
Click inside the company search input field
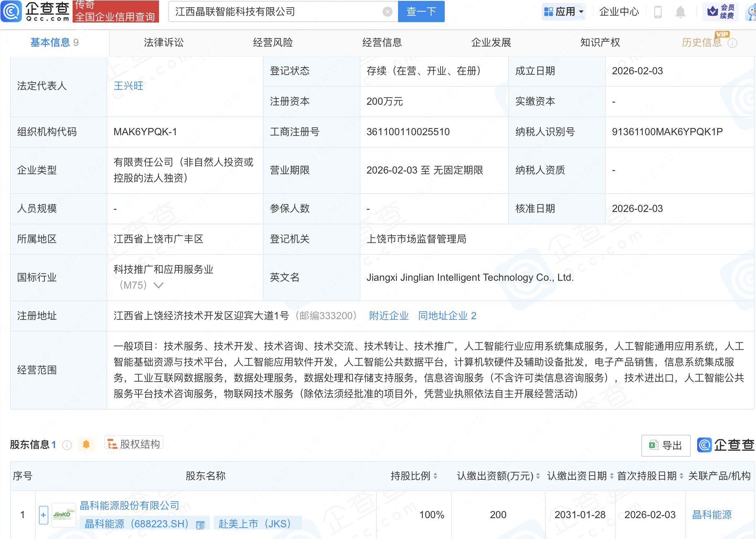(x=271, y=11)
